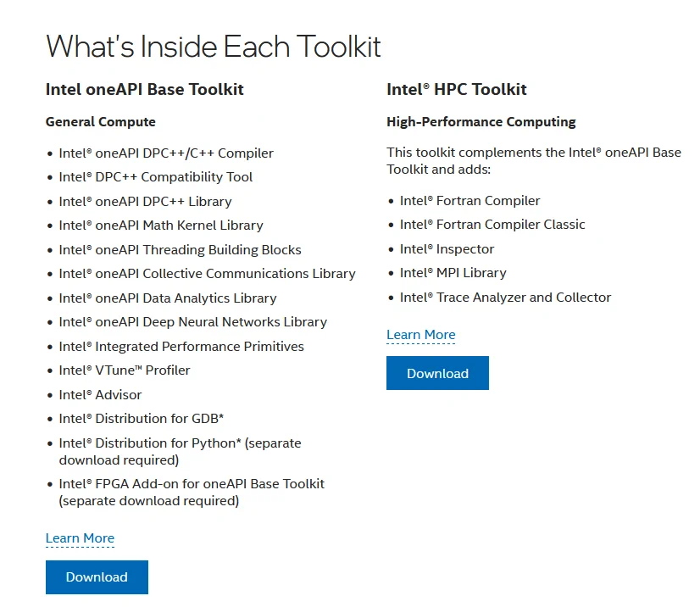The height and width of the screenshot is (607, 700).
Task: Click 'Intel Integrated Performance Primitives' item
Action: [x=181, y=346]
